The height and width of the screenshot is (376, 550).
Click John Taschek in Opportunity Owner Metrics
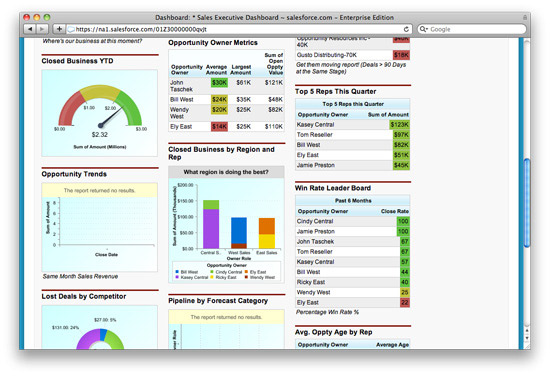coord(181,86)
